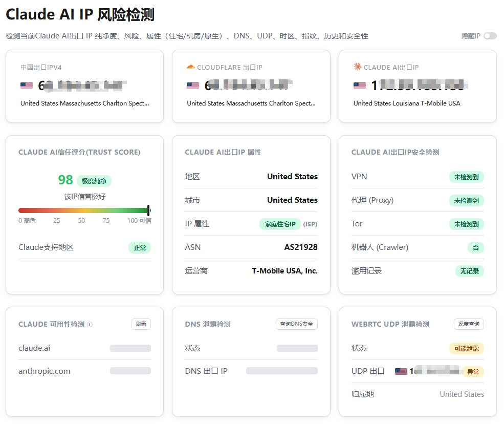Click the claude.ai status loading placeholder
This screenshot has height=424, width=504.
click(x=130, y=348)
